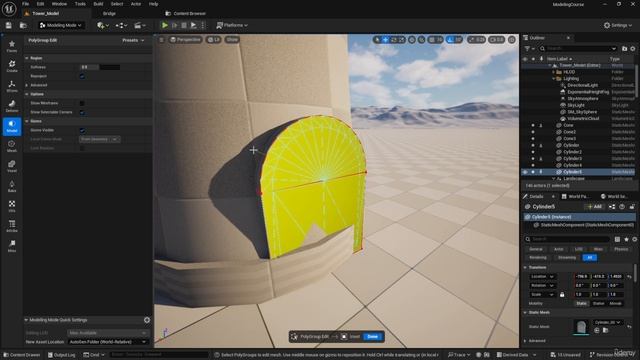Image resolution: width=640 pixels, height=360 pixels.
Task: Open the Deform tool category
Action: tap(12, 106)
